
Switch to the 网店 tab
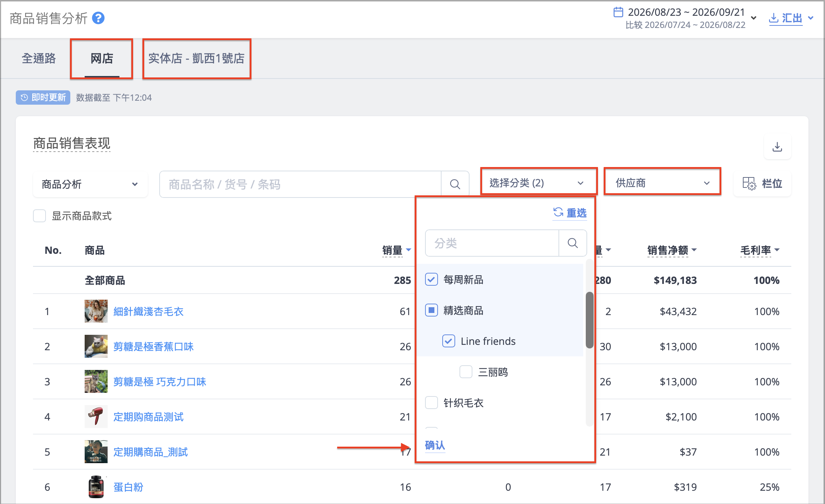pyautogui.click(x=102, y=58)
